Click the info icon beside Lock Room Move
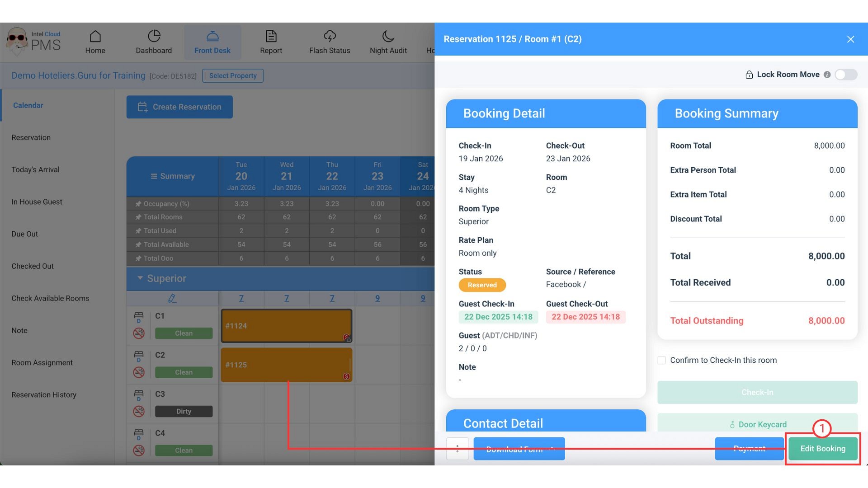868x488 pixels. point(827,75)
